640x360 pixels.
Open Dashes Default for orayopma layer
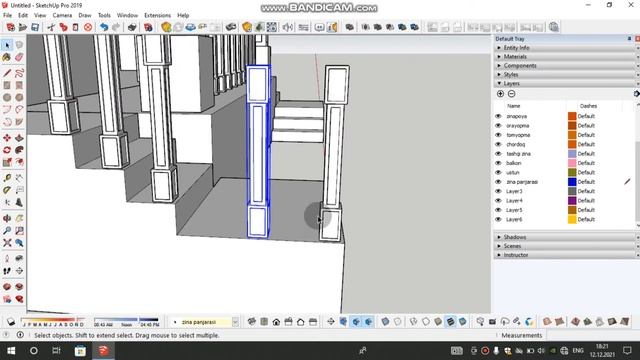click(x=586, y=126)
